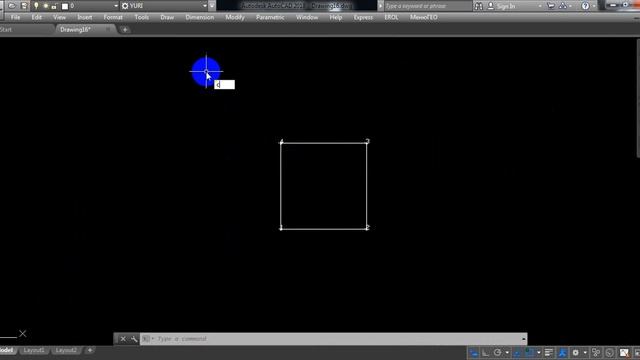The image size is (640, 360).
Task: Toggle Ortho mode status bar icon
Action: click(485, 353)
